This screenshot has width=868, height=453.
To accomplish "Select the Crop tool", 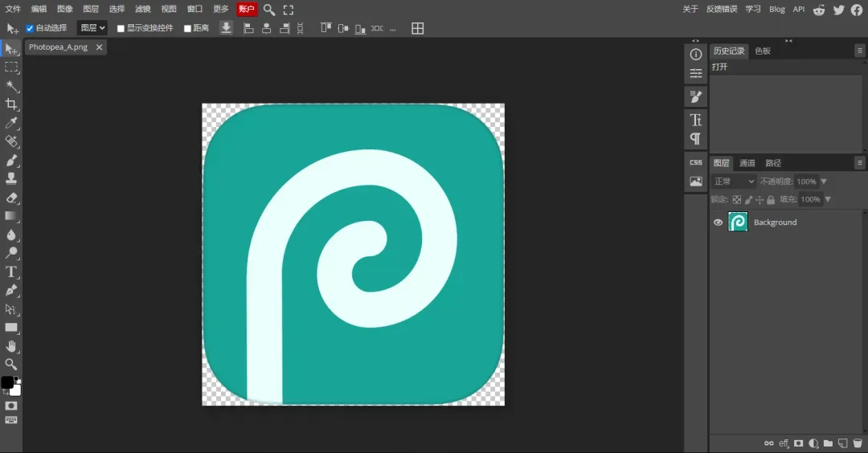I will pos(11,104).
